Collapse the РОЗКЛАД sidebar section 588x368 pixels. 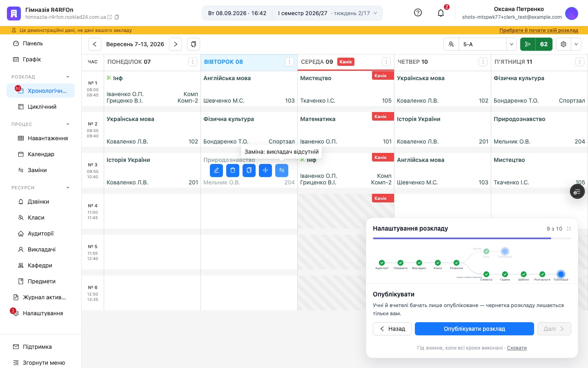pyautogui.click(x=68, y=77)
